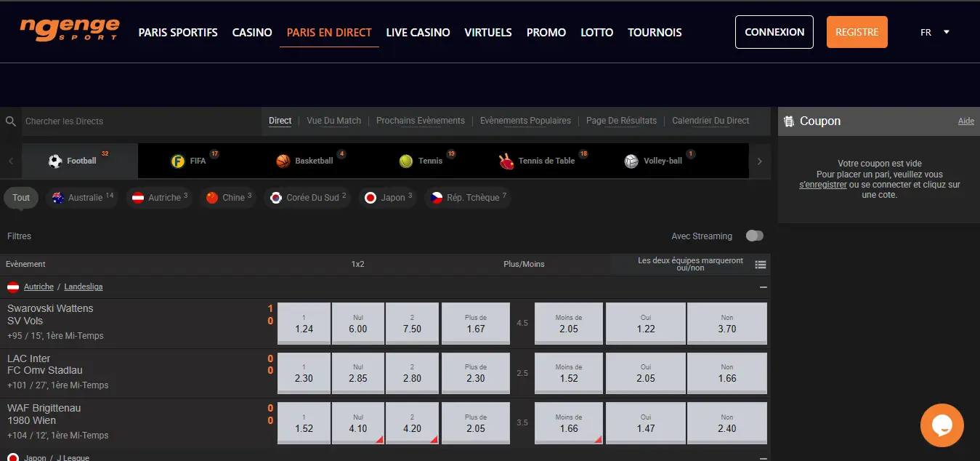The width and height of the screenshot is (980, 461).
Task: Open the Aide link in Coupon panel
Action: [x=966, y=121]
